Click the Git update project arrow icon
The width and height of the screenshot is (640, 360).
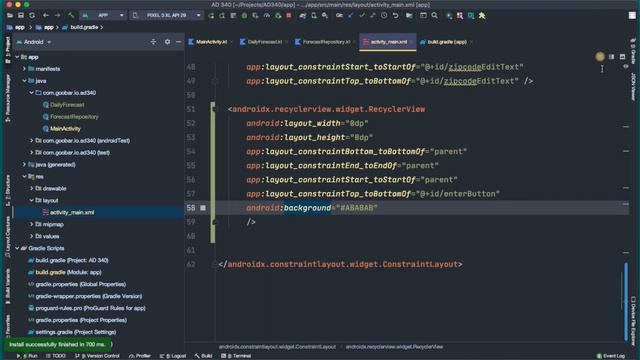(x=351, y=16)
